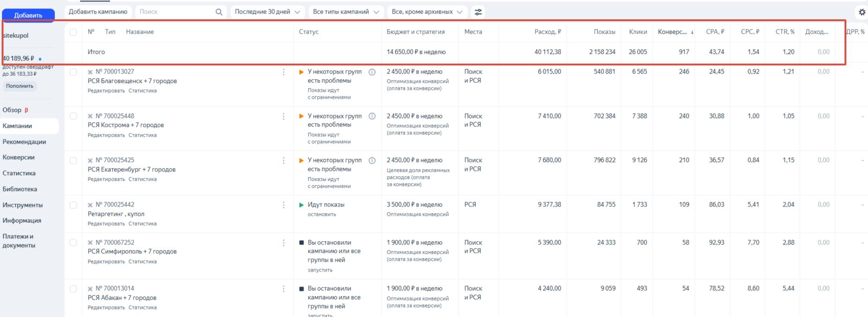This screenshot has width=868, height=317.
Task: Click stopped square icon for РСЯ Симферополь
Action: (301, 243)
